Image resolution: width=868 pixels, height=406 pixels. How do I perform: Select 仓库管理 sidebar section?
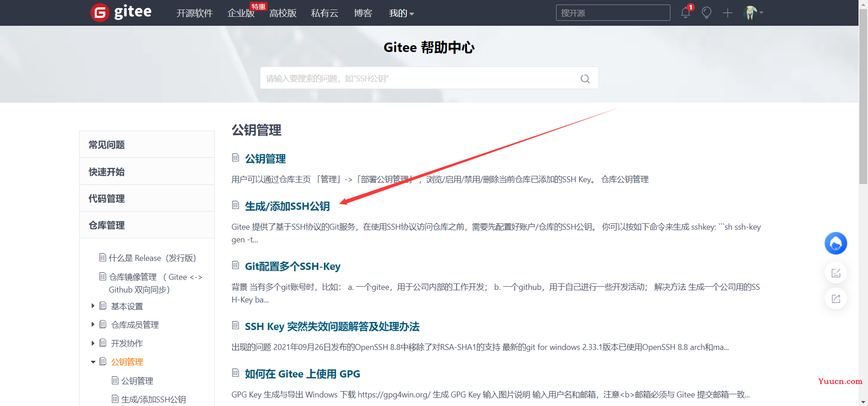(x=147, y=225)
